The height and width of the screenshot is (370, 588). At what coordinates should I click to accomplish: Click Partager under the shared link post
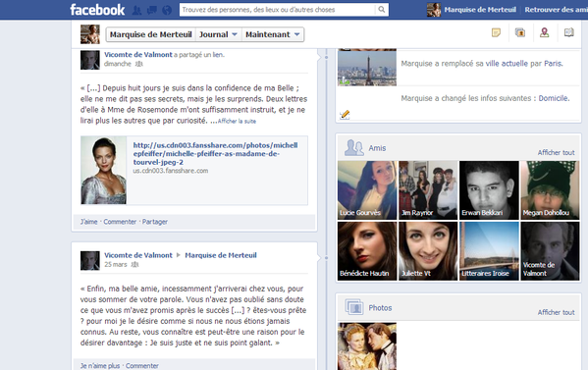click(x=155, y=222)
